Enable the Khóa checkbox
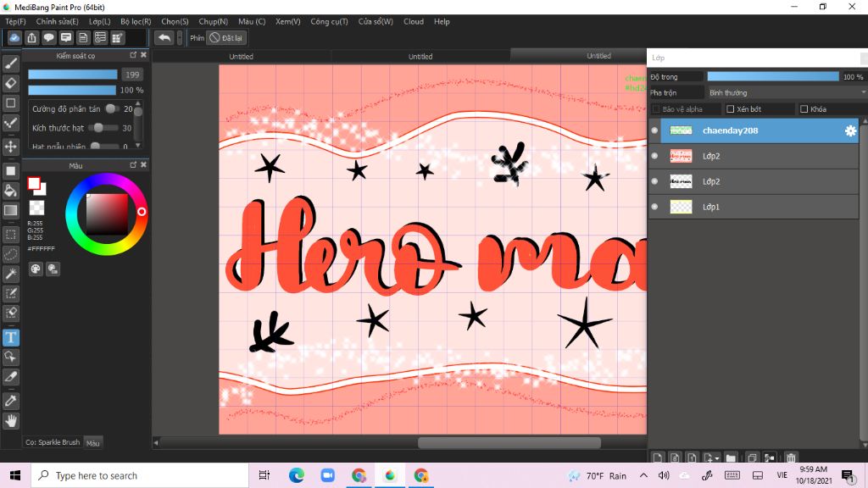 pos(804,109)
